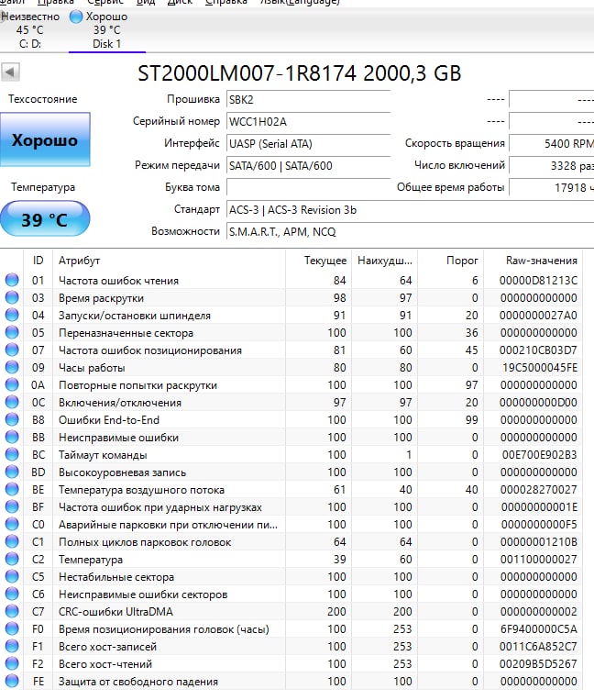The width and height of the screenshot is (594, 700).
Task: Click raw value 0011C6A852C7
Action: 538,647
